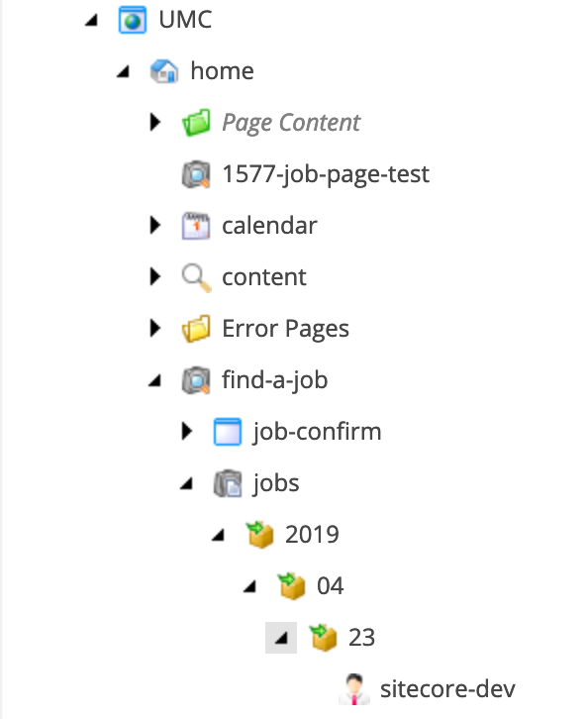Click the green Page Content folder icon

pos(196,123)
